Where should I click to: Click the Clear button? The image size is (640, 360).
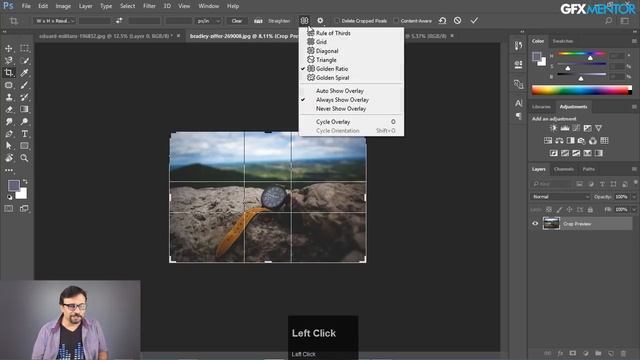(x=237, y=21)
